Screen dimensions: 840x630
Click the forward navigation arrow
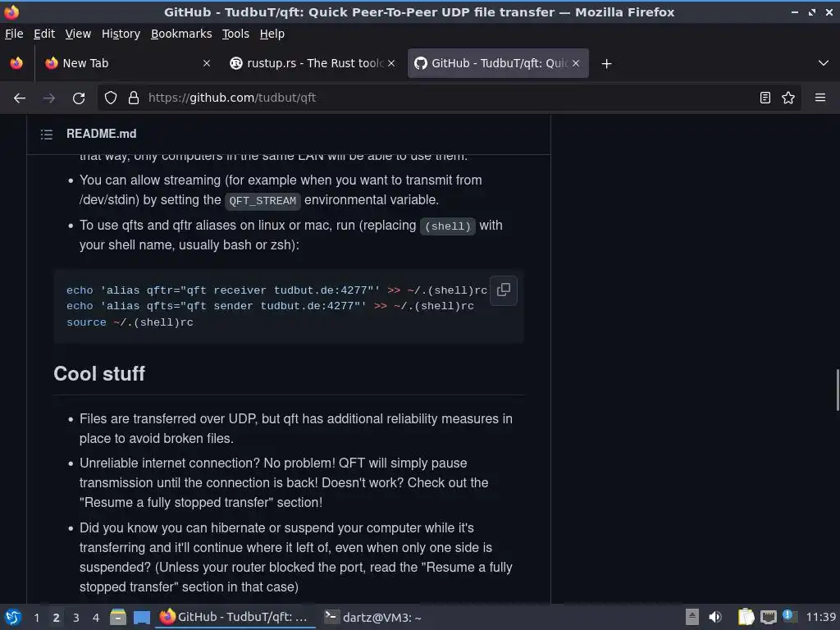[48, 98]
